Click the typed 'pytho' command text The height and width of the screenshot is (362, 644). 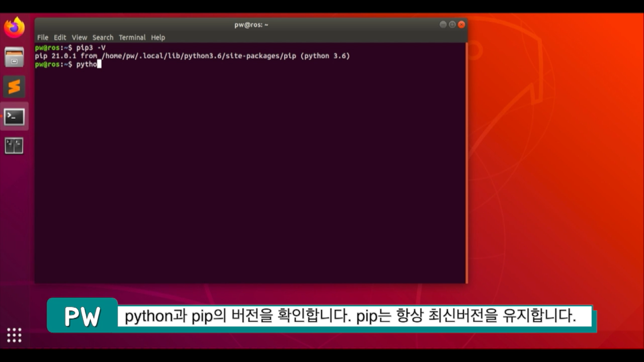pyautogui.click(x=87, y=64)
